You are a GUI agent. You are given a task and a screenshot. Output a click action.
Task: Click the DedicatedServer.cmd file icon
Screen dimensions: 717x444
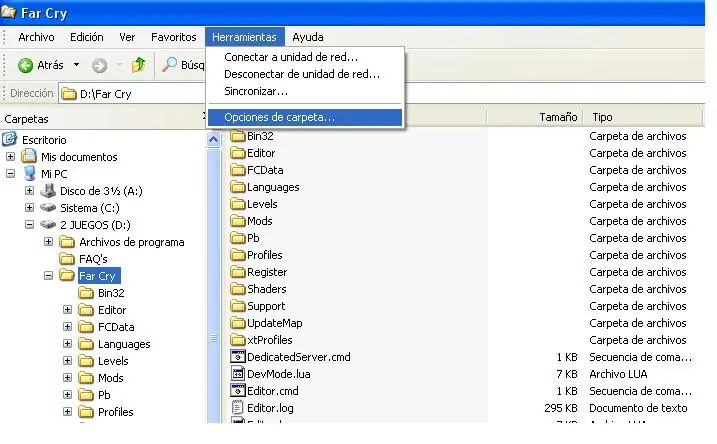click(238, 357)
